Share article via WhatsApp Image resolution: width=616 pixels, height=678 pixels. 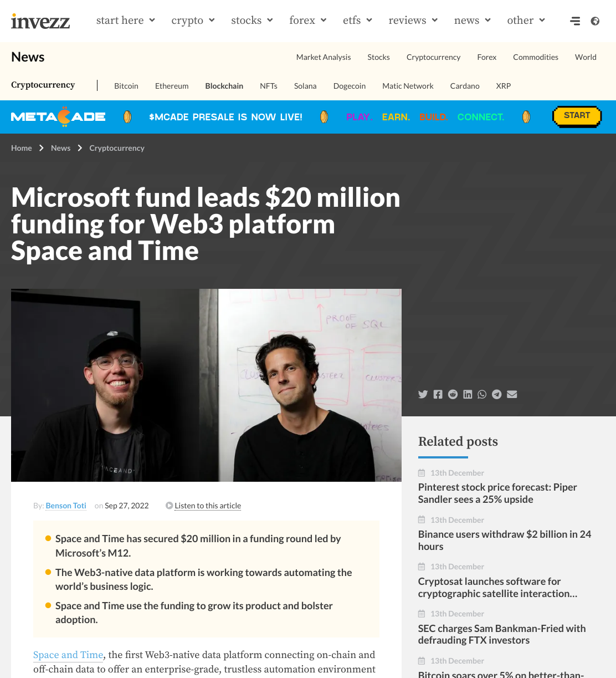482,394
